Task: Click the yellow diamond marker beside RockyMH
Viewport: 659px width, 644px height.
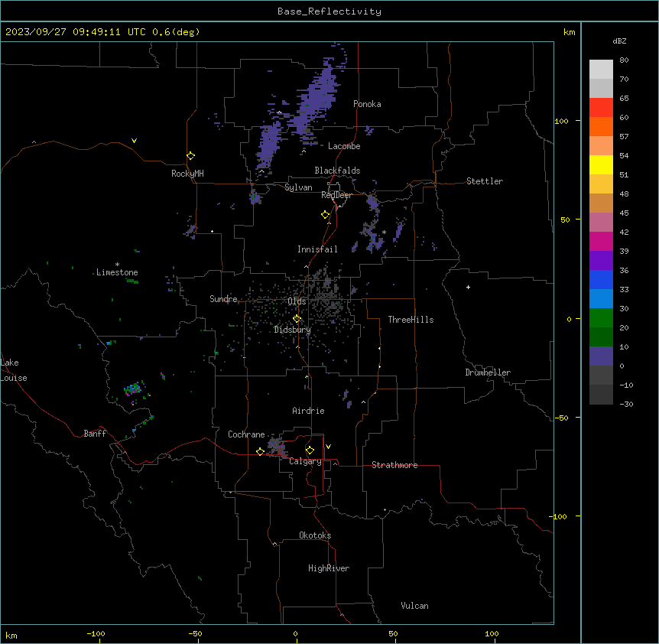Action: click(x=190, y=156)
